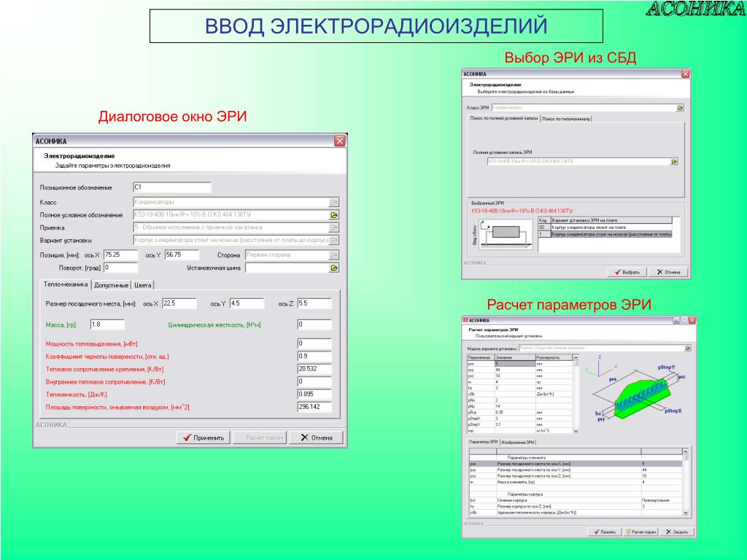Click the Установочная шина text field
747x560 pixels.
(287, 268)
